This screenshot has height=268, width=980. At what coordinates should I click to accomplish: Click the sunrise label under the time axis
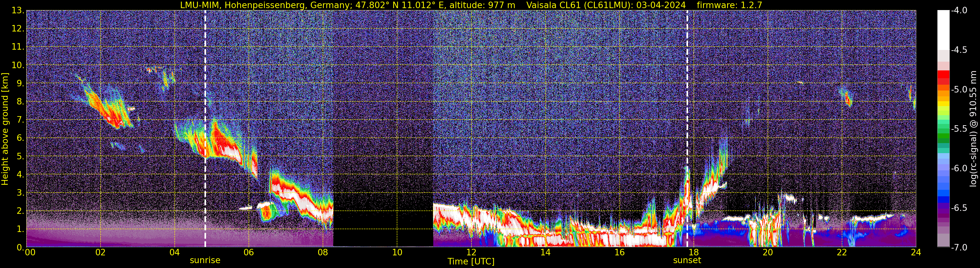(x=205, y=261)
